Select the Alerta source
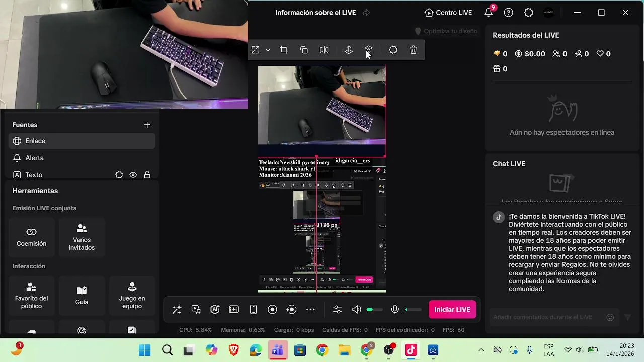 [82, 158]
